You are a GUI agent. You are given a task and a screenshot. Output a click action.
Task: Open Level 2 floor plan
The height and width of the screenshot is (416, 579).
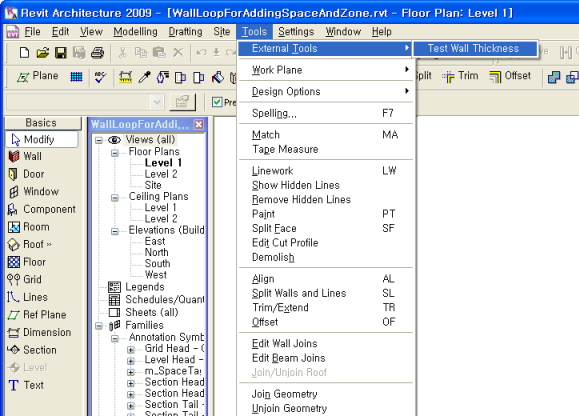161,174
